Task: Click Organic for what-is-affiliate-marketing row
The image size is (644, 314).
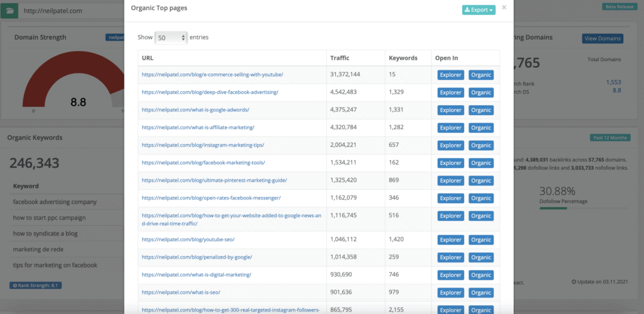Action: point(481,128)
